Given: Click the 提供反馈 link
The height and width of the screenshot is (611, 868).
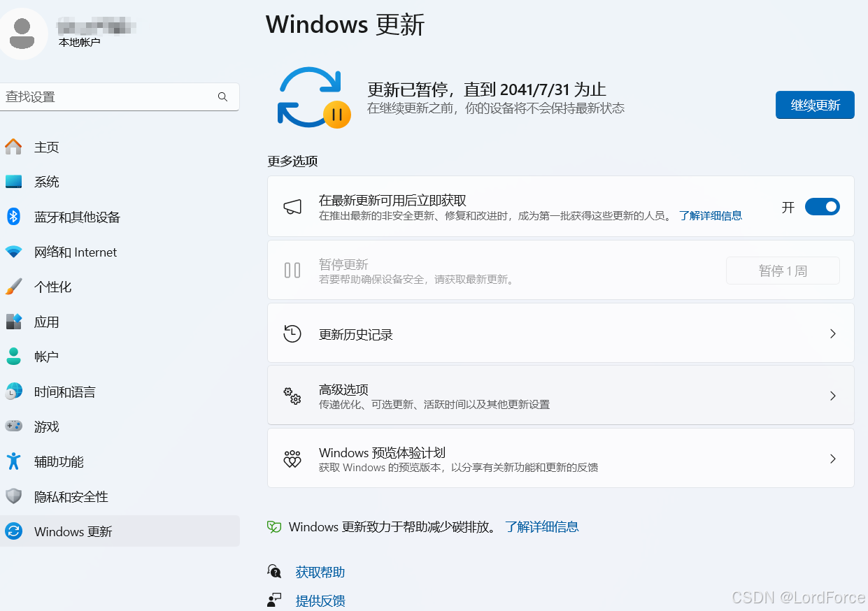Looking at the screenshot, I should click(320, 601).
